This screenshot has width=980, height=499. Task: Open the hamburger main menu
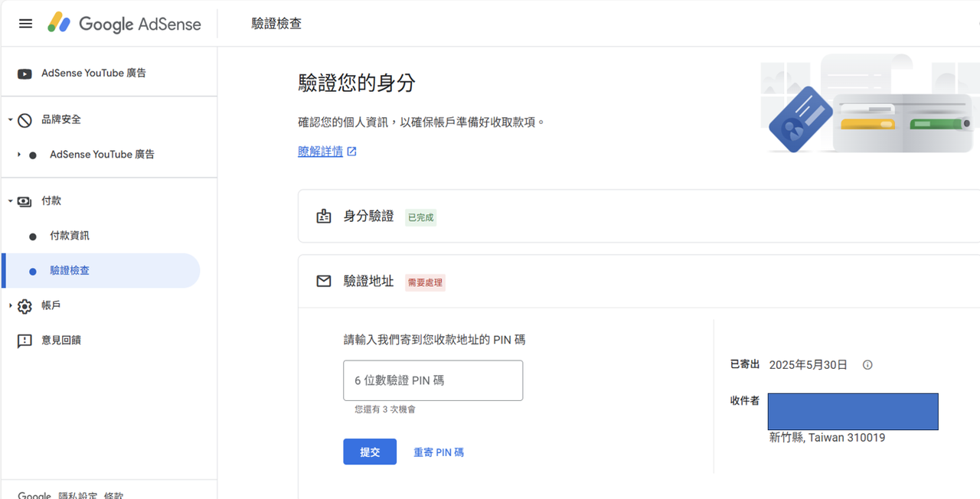click(25, 24)
